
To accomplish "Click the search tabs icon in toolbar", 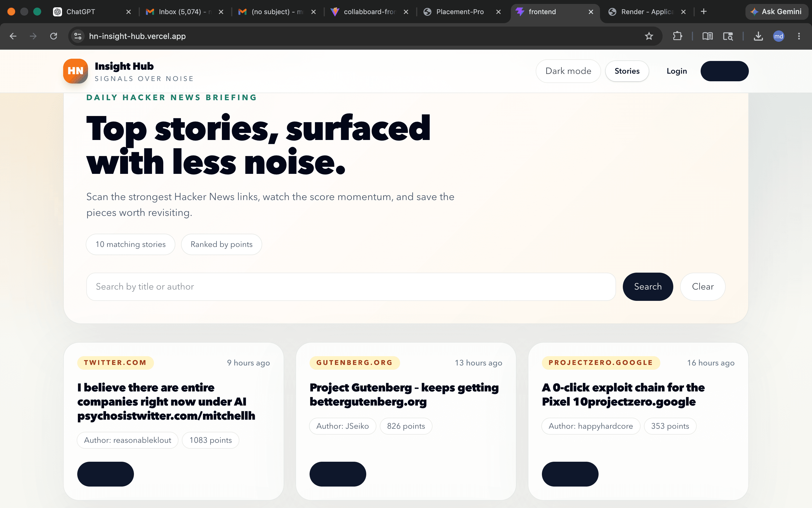I will 728,36.
